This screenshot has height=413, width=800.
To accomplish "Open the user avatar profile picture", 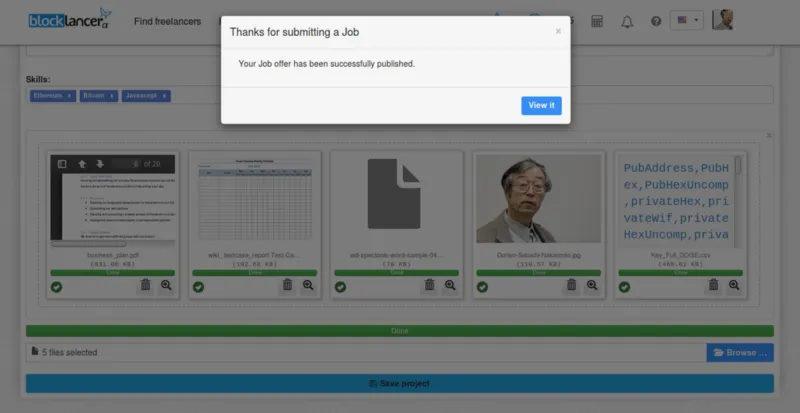I will [x=722, y=20].
